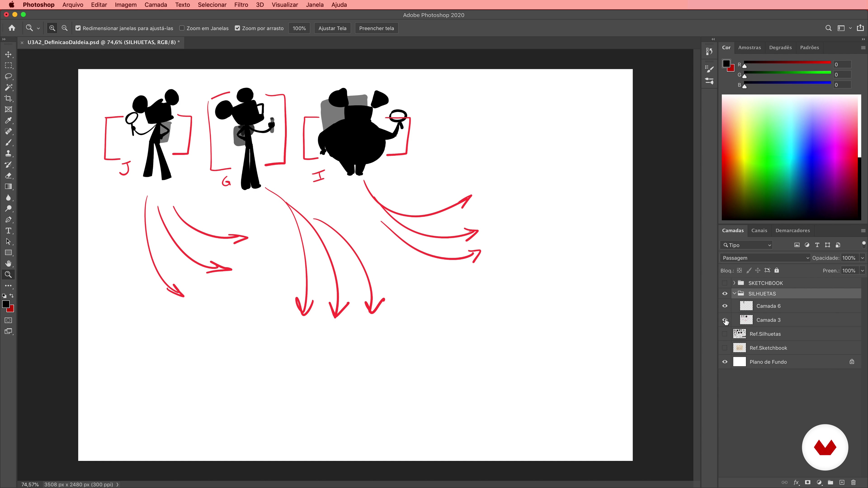Show the SKETCHBOOK group visibility
Screen dimensions: 868x488
click(725, 283)
